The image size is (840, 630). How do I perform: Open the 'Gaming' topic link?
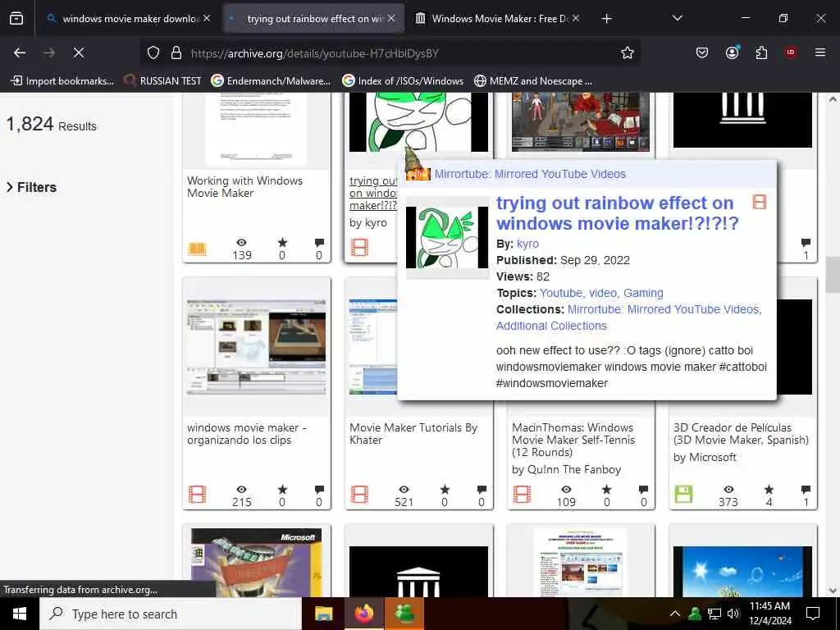(643, 293)
